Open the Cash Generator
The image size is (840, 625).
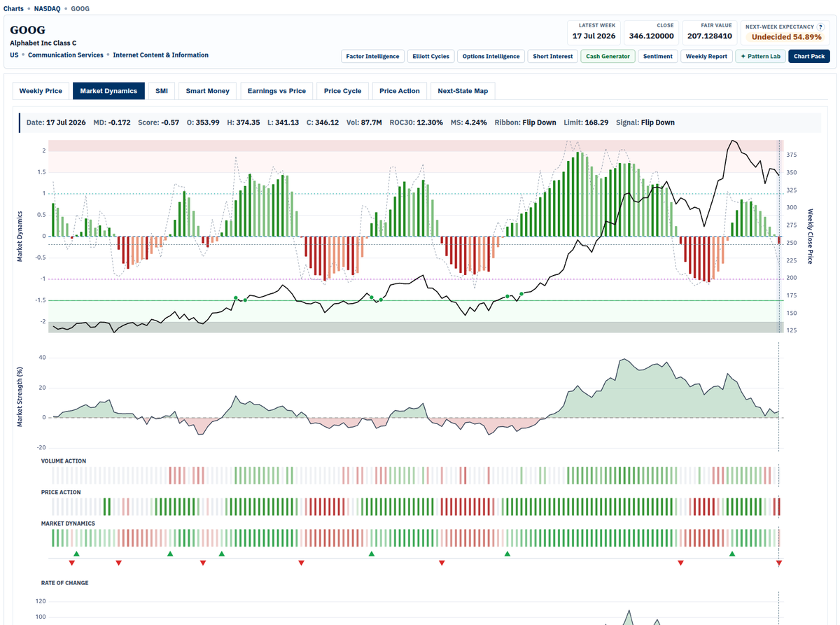tap(608, 56)
